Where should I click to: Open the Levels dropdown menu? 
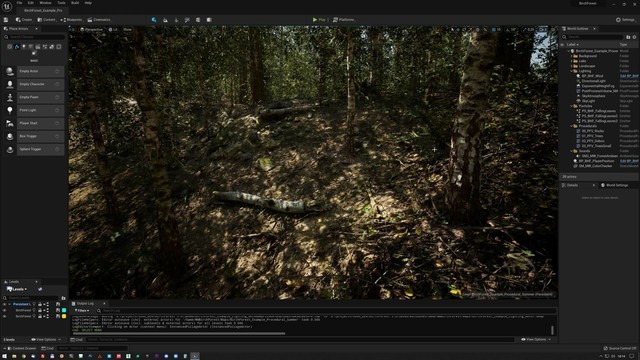pyautogui.click(x=17, y=289)
